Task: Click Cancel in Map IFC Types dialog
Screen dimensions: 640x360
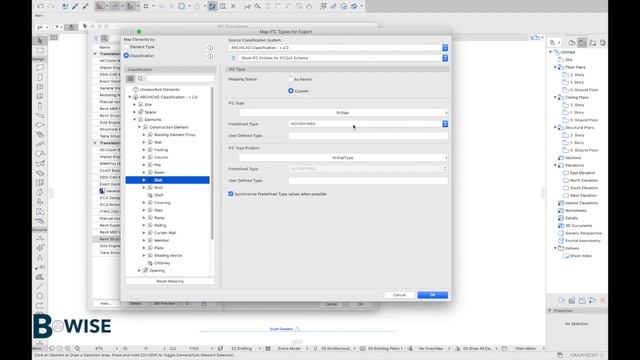Action: click(x=399, y=295)
